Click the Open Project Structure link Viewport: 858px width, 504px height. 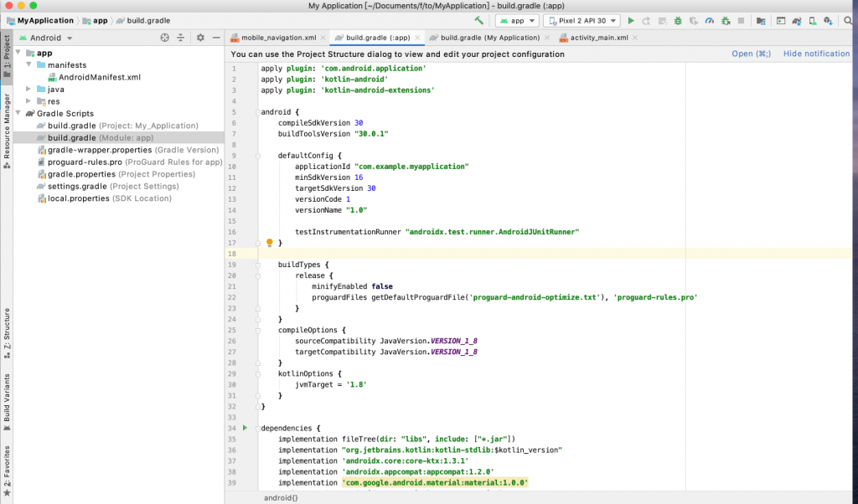coord(751,54)
